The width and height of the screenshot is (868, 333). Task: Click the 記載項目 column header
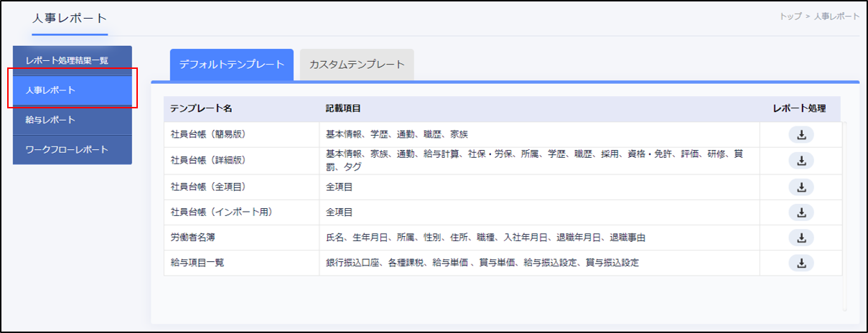[x=343, y=109]
